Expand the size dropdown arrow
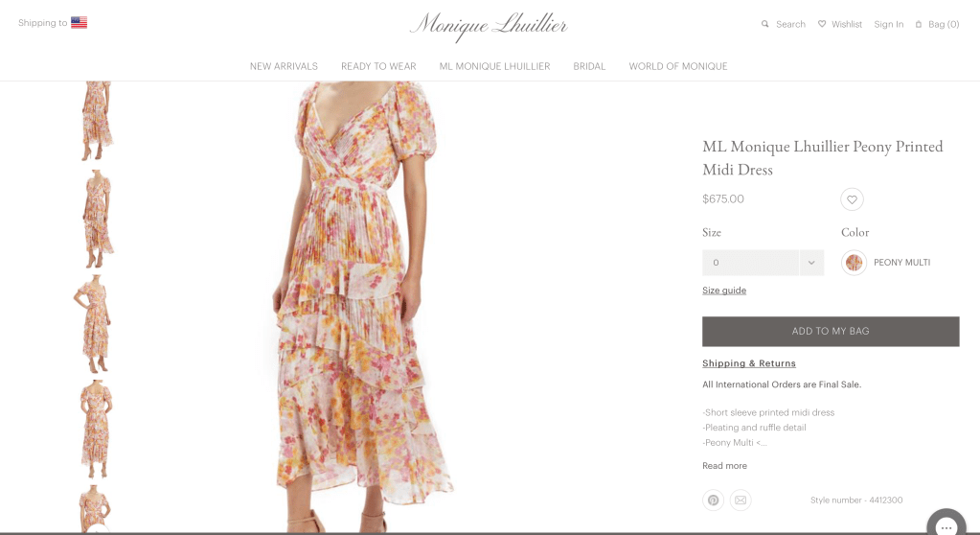Image resolution: width=980 pixels, height=535 pixels. pos(811,263)
